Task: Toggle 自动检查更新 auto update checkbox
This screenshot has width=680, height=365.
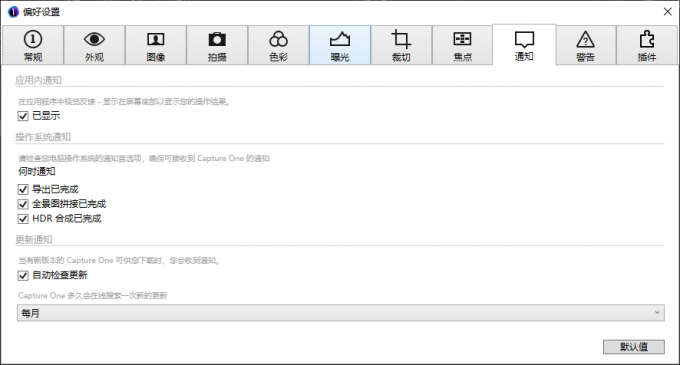Action: click(x=23, y=275)
